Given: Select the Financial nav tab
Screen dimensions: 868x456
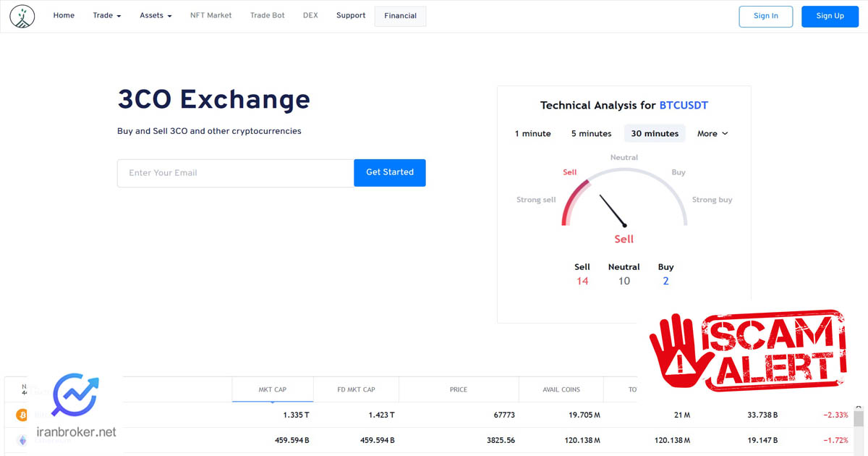Looking at the screenshot, I should click(x=401, y=16).
